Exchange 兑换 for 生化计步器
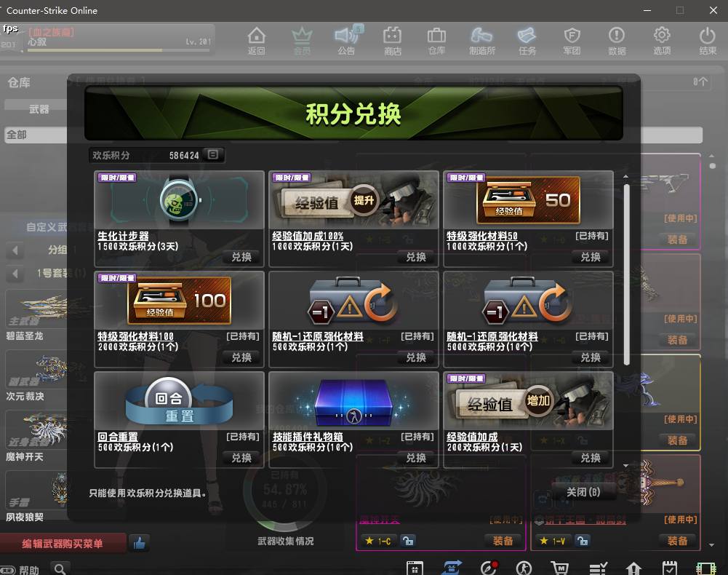Viewport: 728px width, 575px height. pyautogui.click(x=241, y=257)
